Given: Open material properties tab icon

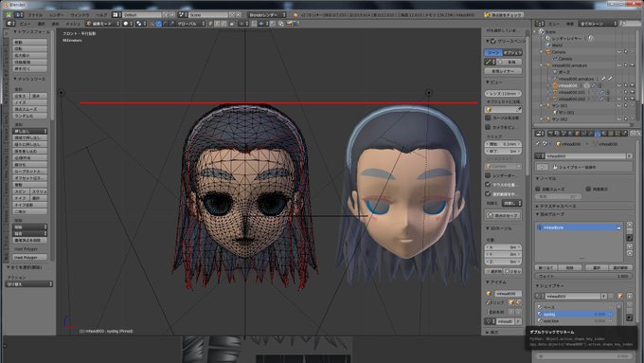Looking at the screenshot, I should [x=604, y=134].
